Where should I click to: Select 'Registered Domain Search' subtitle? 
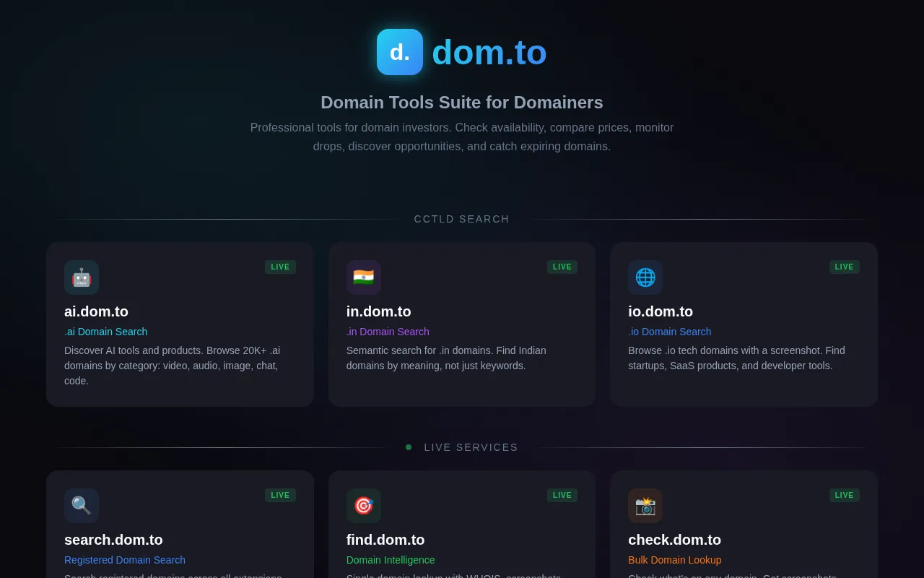pyautogui.click(x=125, y=560)
